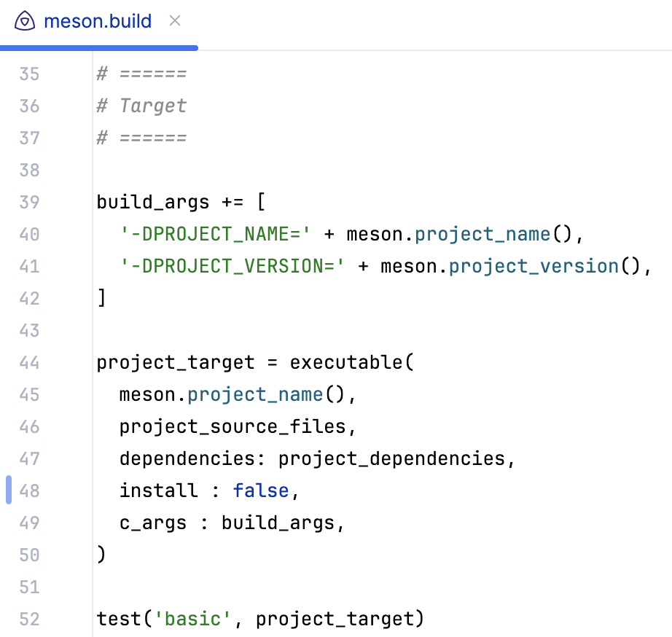Close the meson.build tab

(x=174, y=21)
